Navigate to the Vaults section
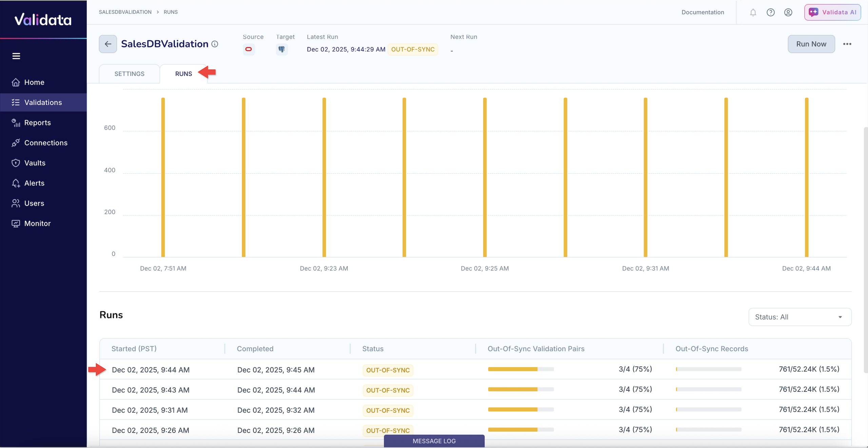 (35, 163)
